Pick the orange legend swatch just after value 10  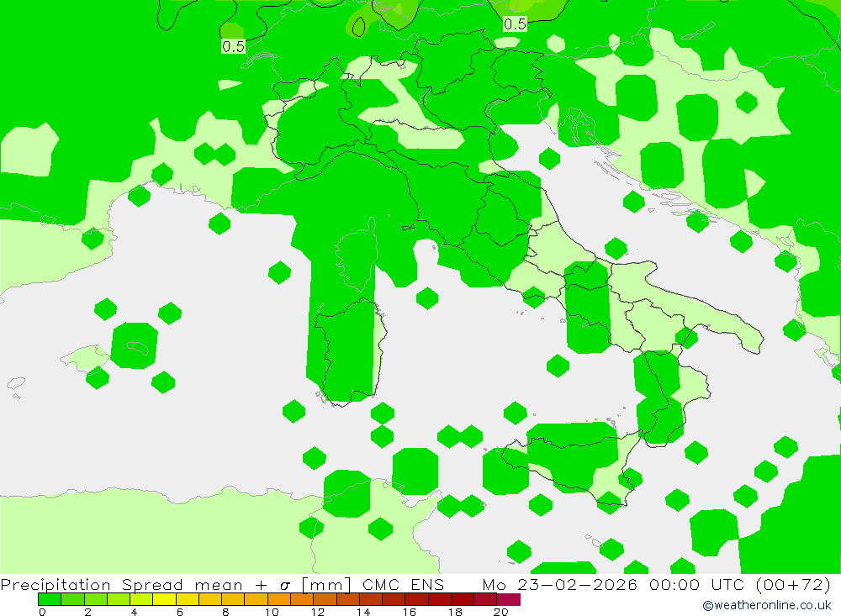[x=279, y=599]
